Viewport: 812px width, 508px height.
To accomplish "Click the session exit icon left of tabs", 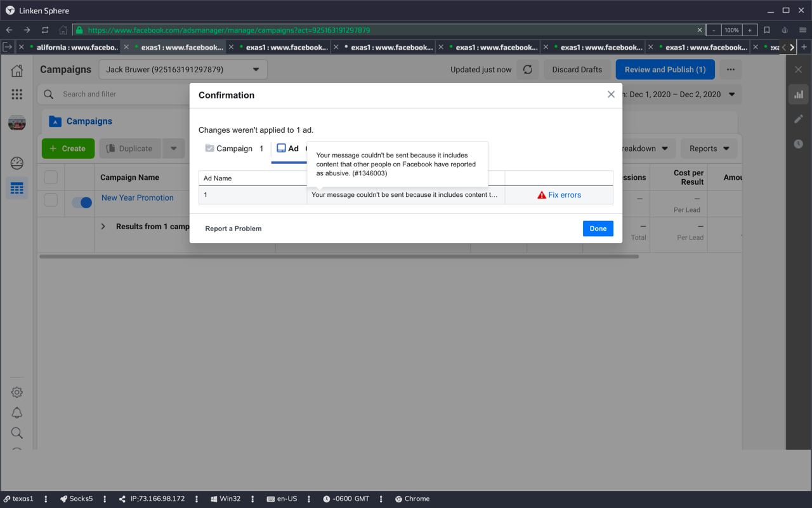I will coord(7,47).
